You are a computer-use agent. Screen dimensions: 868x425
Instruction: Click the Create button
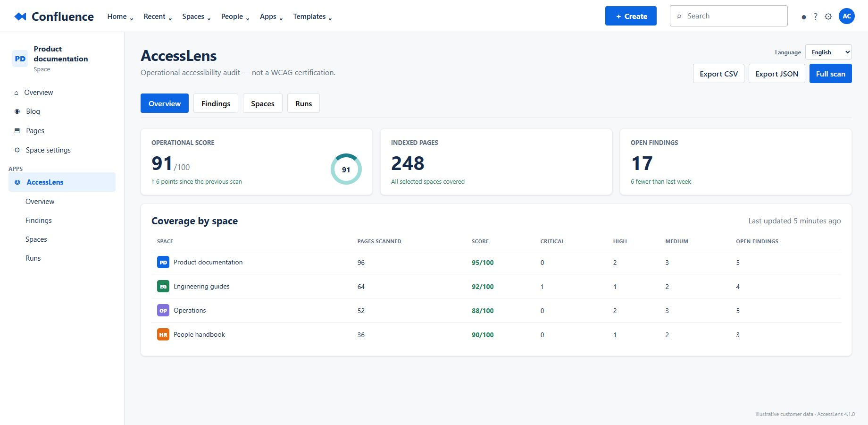coord(631,16)
